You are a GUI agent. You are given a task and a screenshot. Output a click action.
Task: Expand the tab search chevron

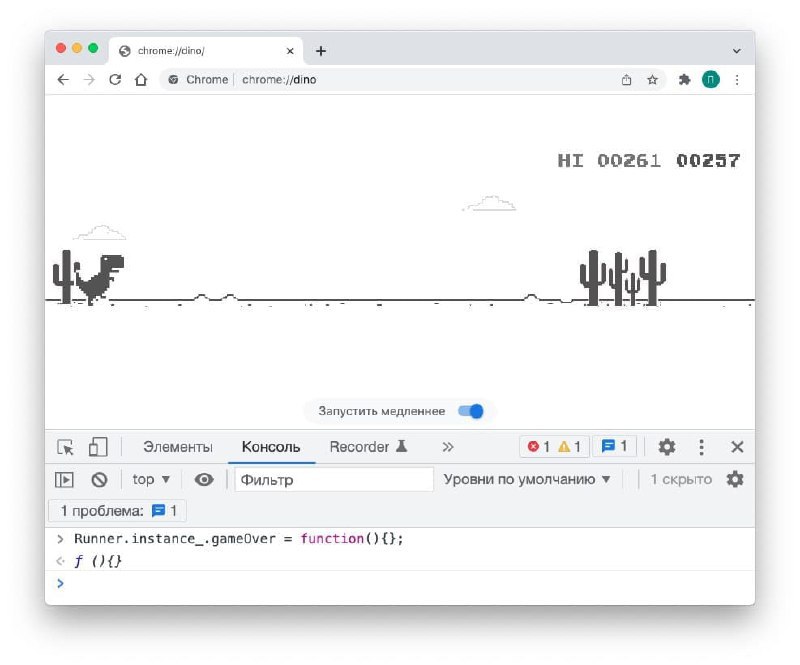[737, 51]
